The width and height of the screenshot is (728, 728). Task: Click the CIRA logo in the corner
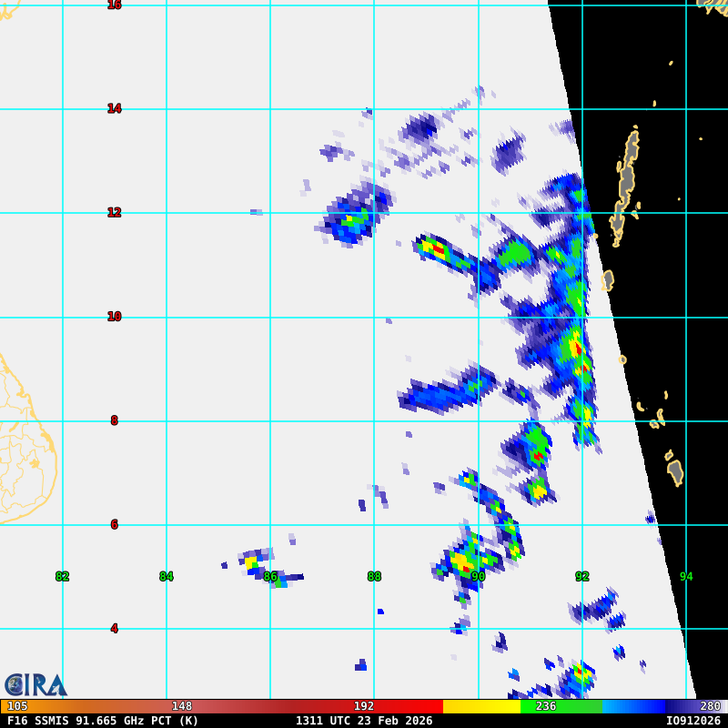(35, 684)
